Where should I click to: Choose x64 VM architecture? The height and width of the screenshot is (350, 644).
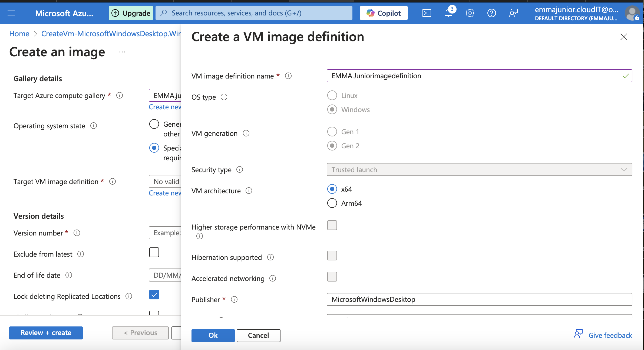click(332, 189)
